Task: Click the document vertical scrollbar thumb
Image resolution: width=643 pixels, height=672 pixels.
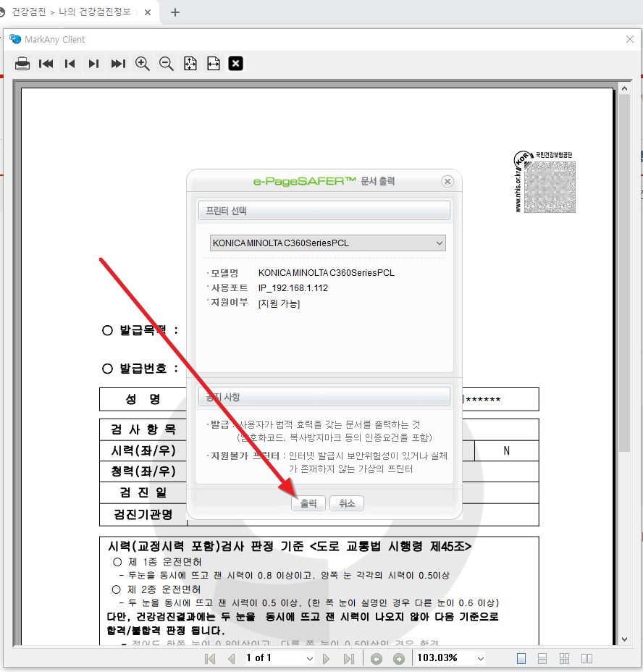Action: point(625,273)
